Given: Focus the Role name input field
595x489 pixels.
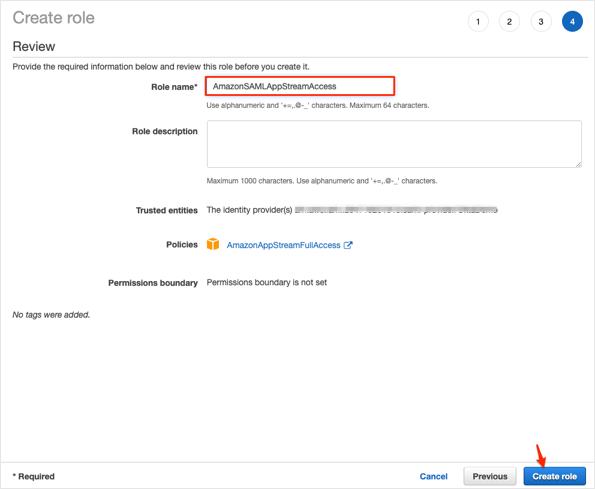Looking at the screenshot, I should coord(300,86).
